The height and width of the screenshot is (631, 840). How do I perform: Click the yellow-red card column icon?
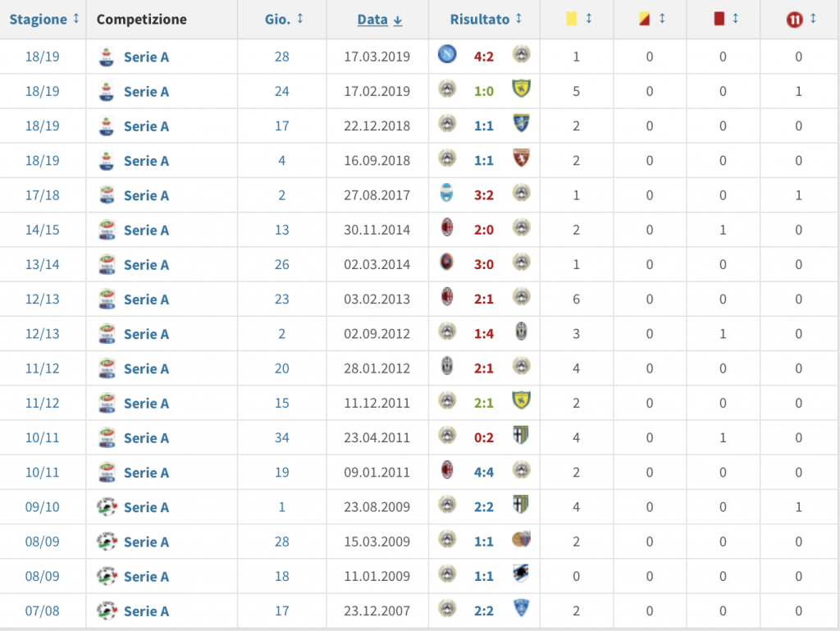pyautogui.click(x=644, y=19)
